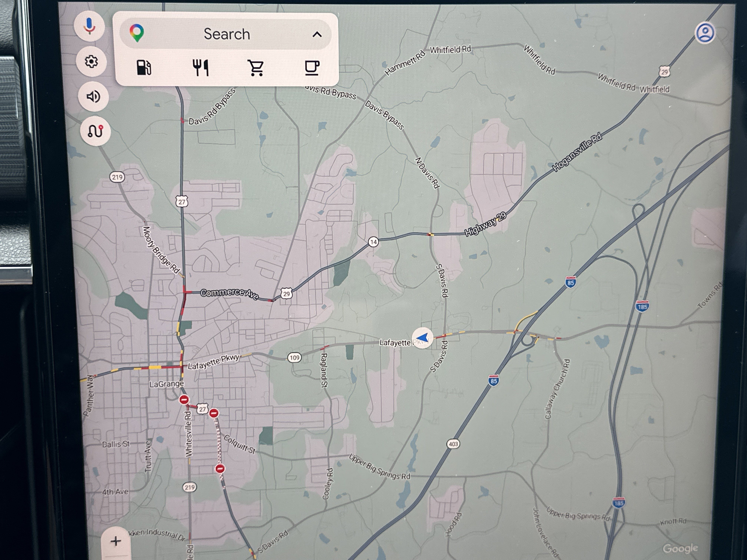
Task: Open the route options icon
Action: pyautogui.click(x=96, y=131)
